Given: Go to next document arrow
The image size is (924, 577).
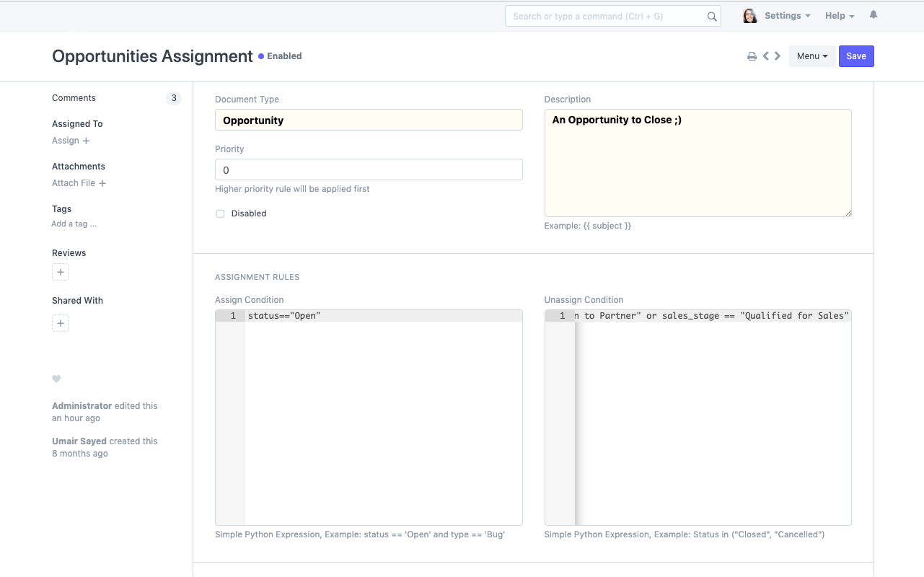Looking at the screenshot, I should point(778,56).
